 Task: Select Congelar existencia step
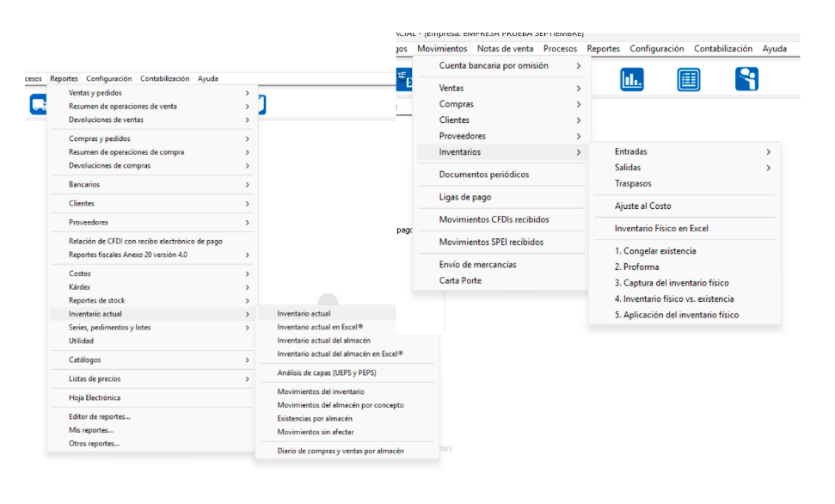tap(655, 251)
